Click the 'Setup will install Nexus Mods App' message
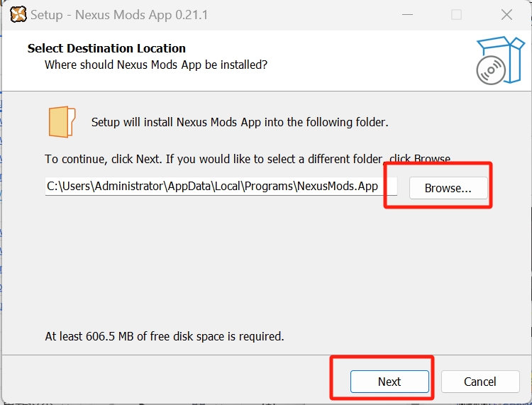 (x=240, y=122)
